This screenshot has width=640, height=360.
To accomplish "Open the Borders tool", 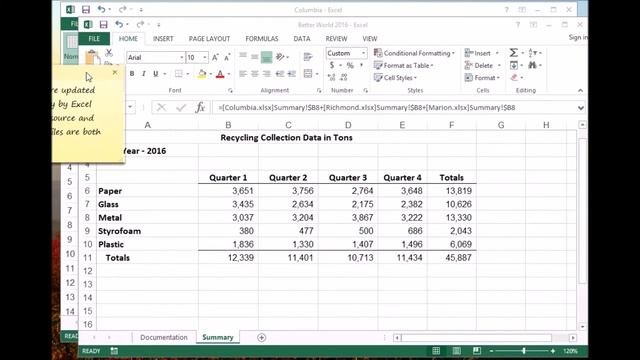I will coord(179,74).
